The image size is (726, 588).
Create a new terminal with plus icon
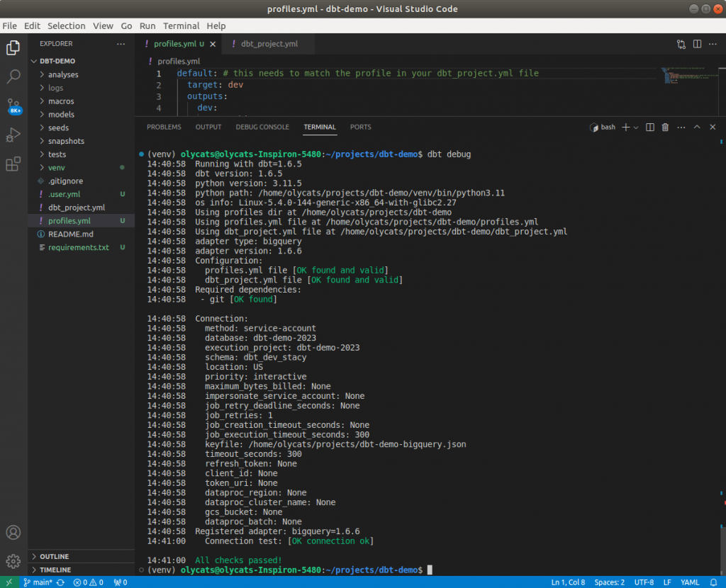625,128
